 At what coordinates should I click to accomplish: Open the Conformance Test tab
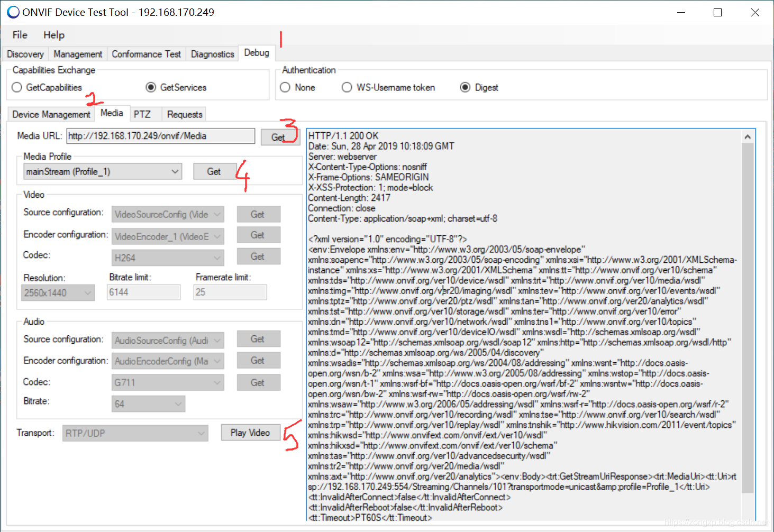point(147,54)
